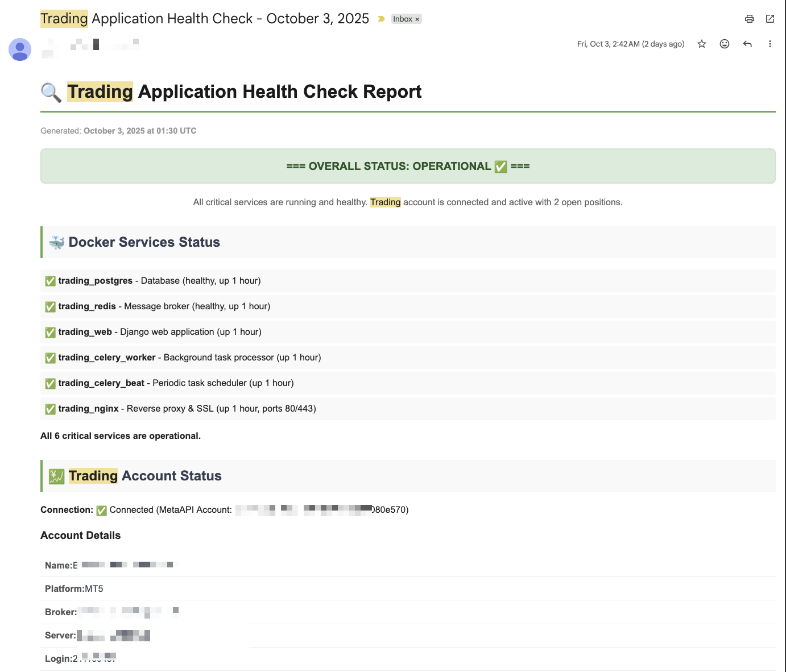Click the 'Docker Services Status' section heading
Viewport: 786px width, 672px height.
(408, 242)
